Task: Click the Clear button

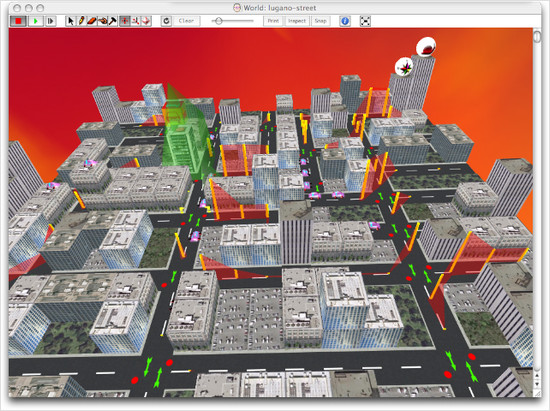Action: click(x=186, y=21)
